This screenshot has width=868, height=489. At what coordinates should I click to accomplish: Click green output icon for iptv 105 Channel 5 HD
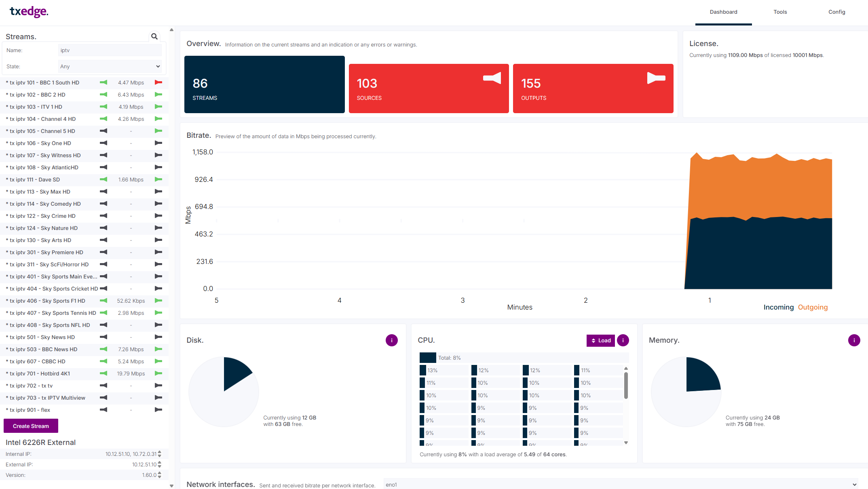(x=158, y=131)
